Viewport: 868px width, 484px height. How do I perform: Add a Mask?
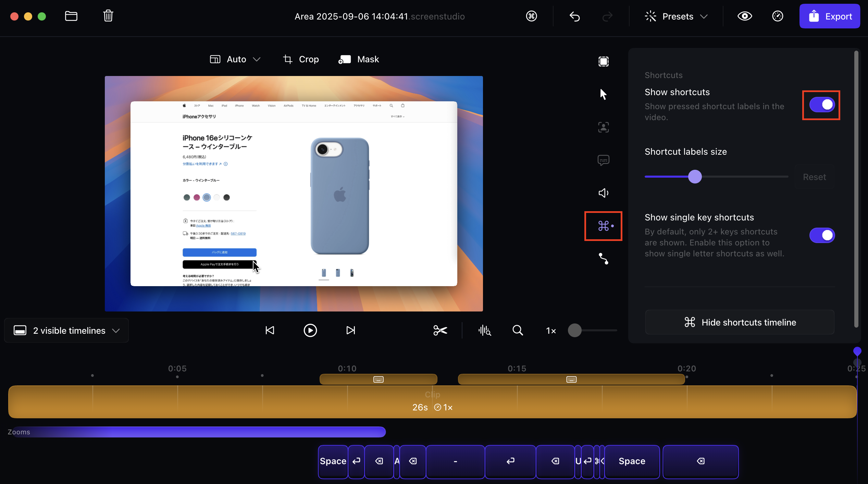359,59
